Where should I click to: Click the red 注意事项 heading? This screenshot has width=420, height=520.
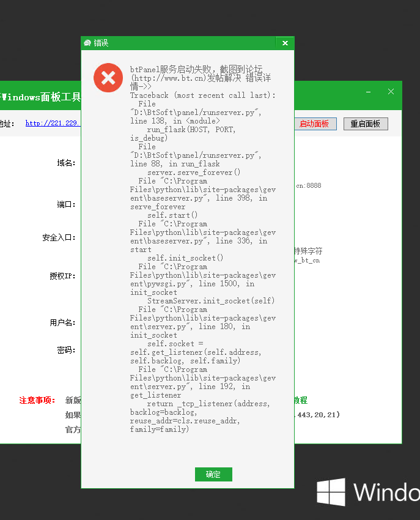(x=37, y=400)
